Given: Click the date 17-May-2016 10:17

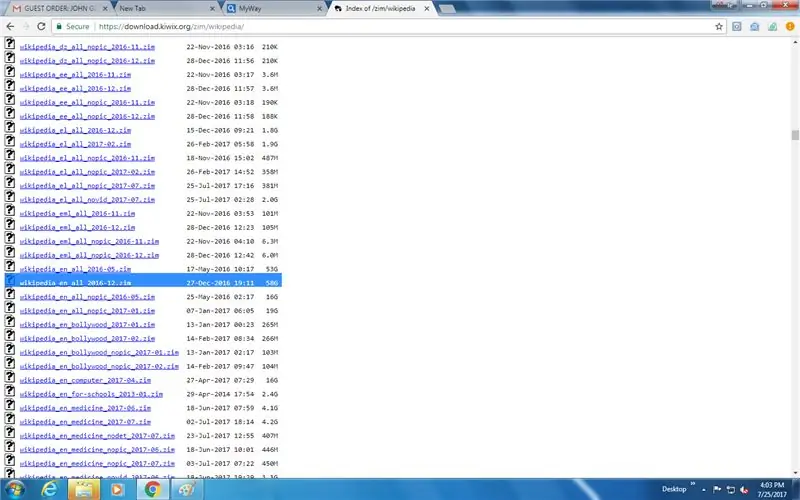Looking at the screenshot, I should click(x=220, y=269).
